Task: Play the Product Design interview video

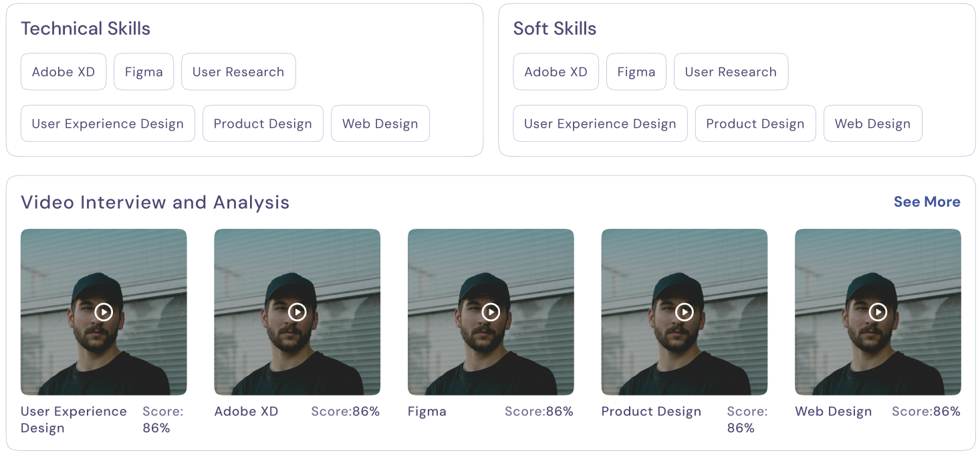Action: click(684, 312)
